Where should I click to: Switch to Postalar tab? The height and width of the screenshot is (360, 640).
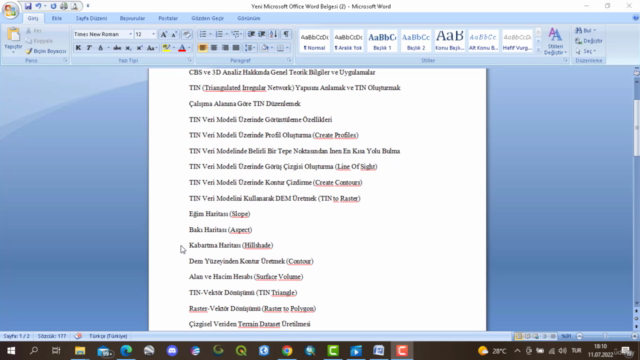(168, 18)
